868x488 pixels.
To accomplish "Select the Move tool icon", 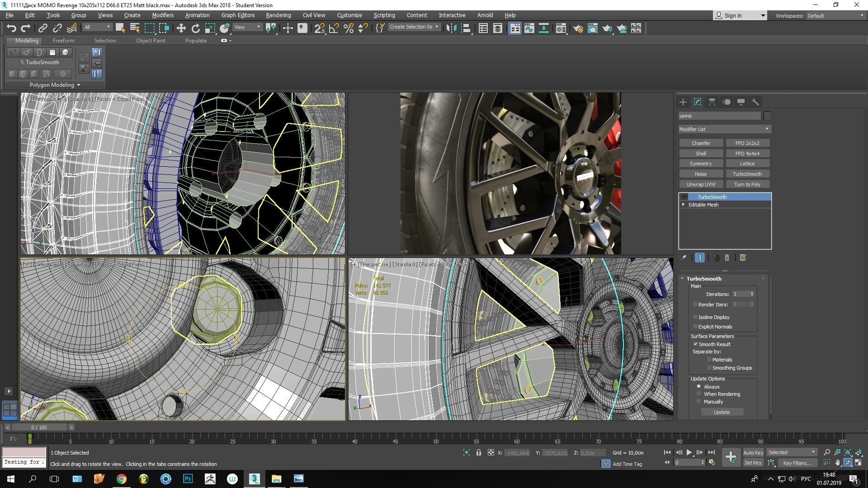I will (x=181, y=28).
